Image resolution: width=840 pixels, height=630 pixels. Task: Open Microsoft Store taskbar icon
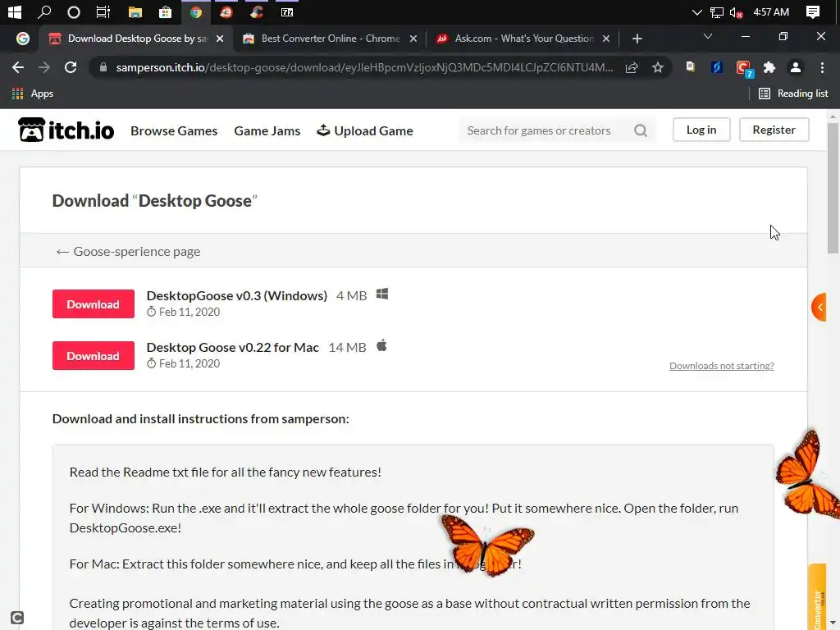pos(165,11)
